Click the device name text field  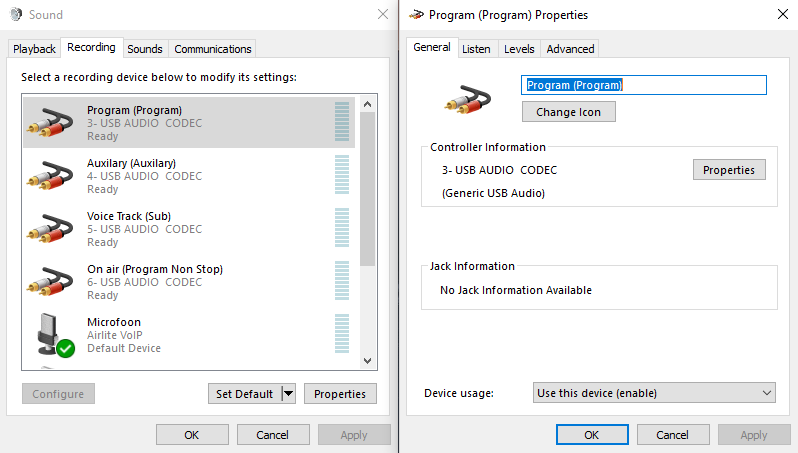644,85
